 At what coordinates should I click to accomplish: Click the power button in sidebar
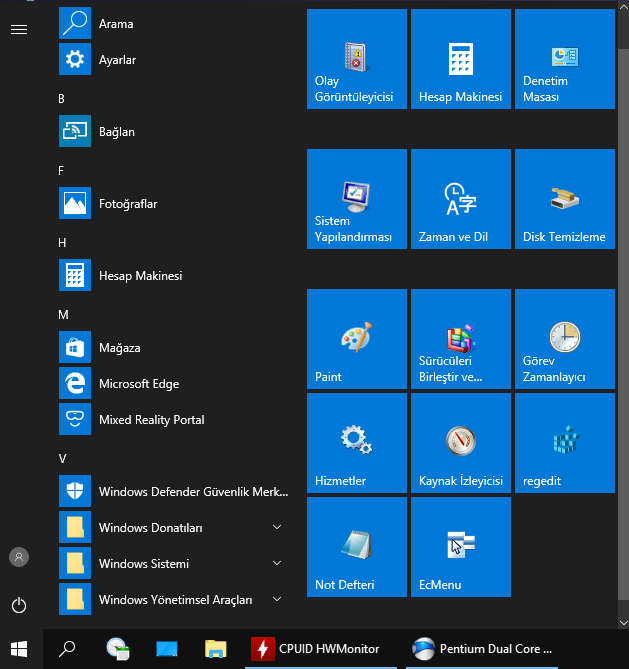[19, 605]
